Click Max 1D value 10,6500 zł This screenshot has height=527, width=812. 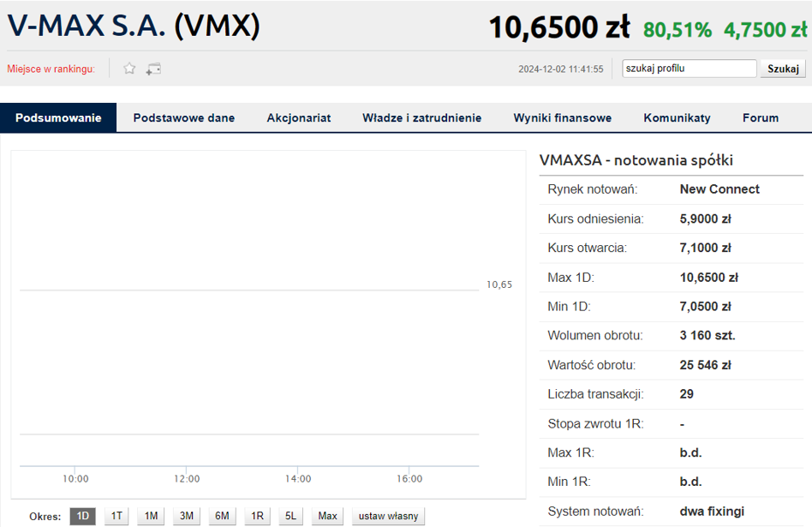(709, 278)
